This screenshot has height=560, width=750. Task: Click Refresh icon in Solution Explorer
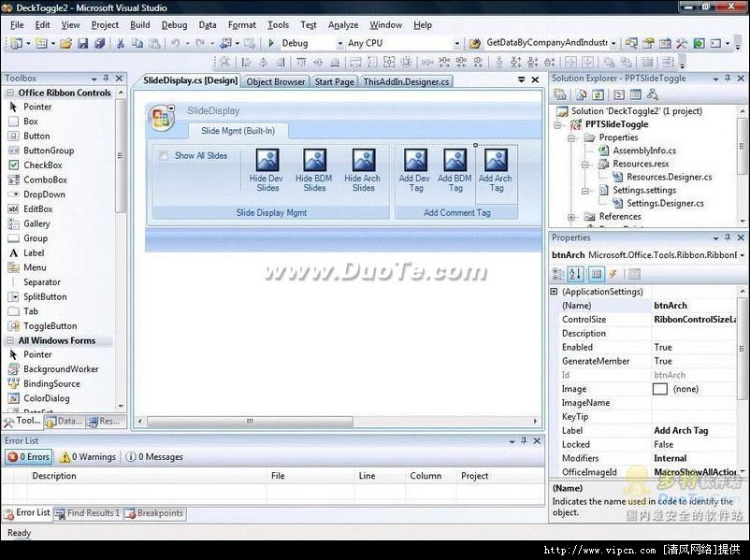(x=598, y=94)
